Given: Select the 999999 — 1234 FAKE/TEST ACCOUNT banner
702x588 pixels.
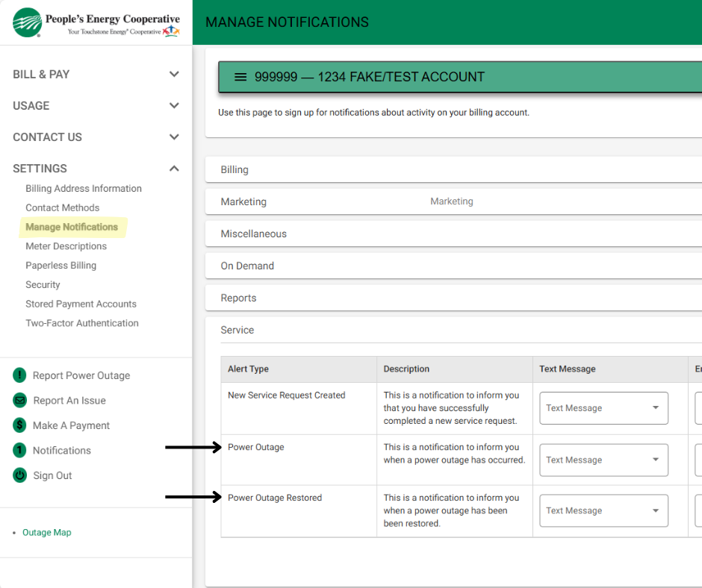Looking at the screenshot, I should click(460, 77).
